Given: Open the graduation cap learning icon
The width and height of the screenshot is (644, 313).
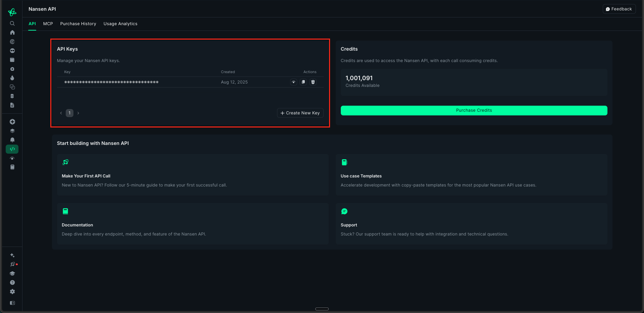Looking at the screenshot, I should [12, 273].
